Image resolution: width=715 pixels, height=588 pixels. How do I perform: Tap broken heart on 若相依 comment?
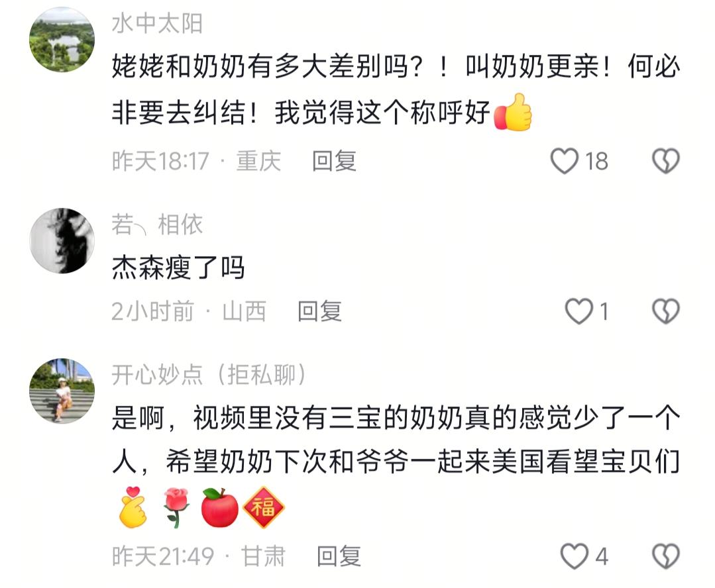(x=666, y=311)
